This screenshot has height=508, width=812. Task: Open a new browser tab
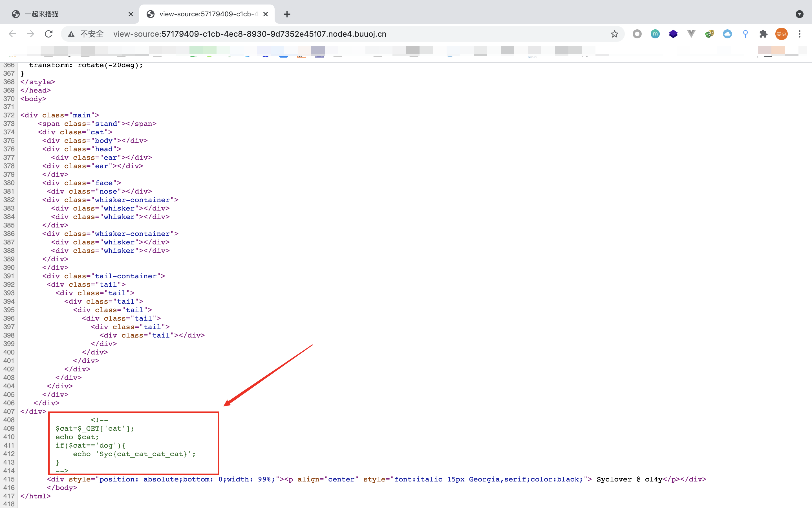(287, 14)
